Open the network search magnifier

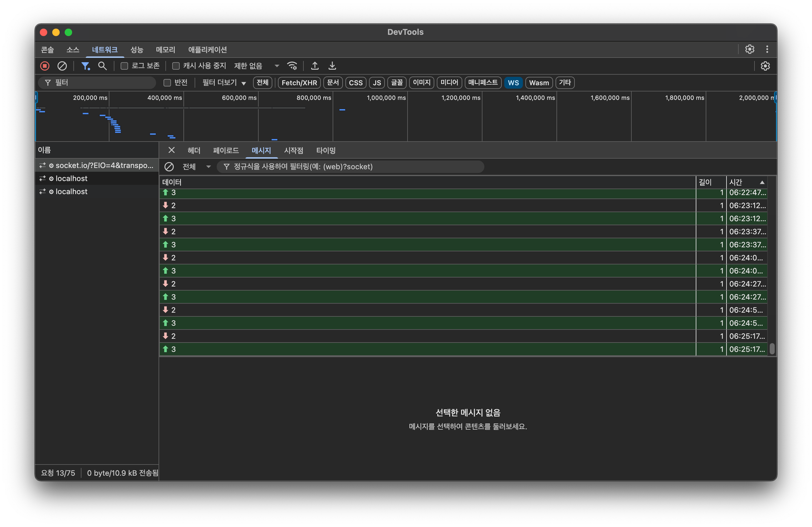(x=102, y=66)
